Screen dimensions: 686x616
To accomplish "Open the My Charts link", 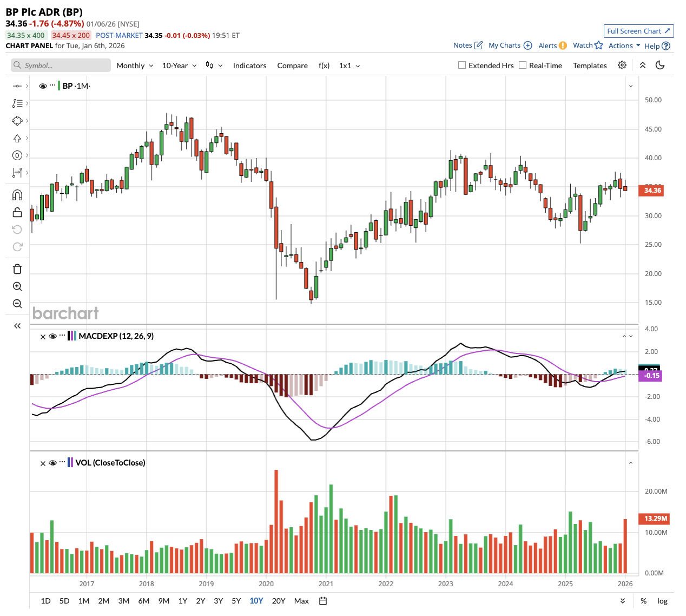I will click(x=510, y=45).
